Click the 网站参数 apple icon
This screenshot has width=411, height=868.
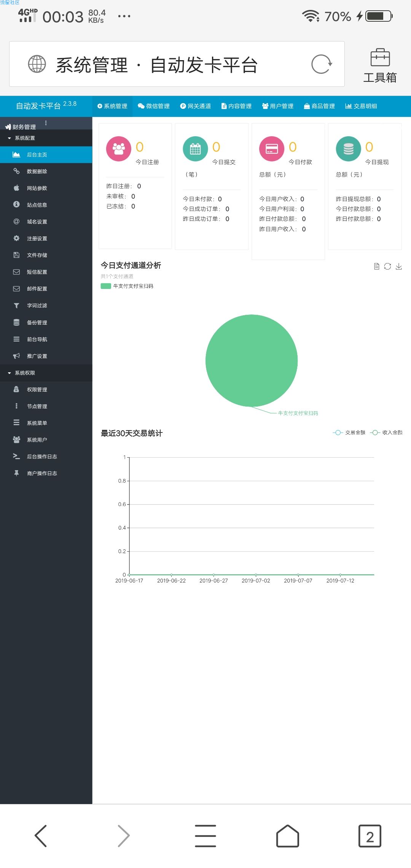click(16, 188)
